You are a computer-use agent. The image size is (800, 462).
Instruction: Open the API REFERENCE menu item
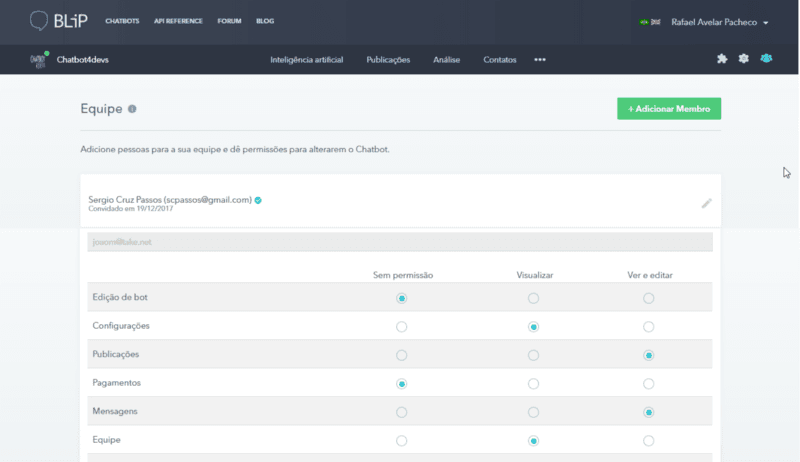coord(178,21)
